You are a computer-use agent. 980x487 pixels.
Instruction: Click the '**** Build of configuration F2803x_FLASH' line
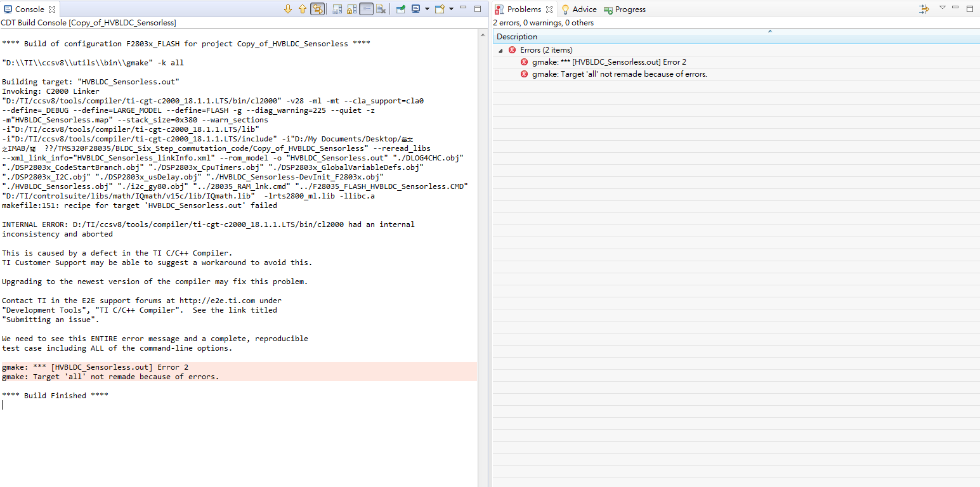point(186,44)
